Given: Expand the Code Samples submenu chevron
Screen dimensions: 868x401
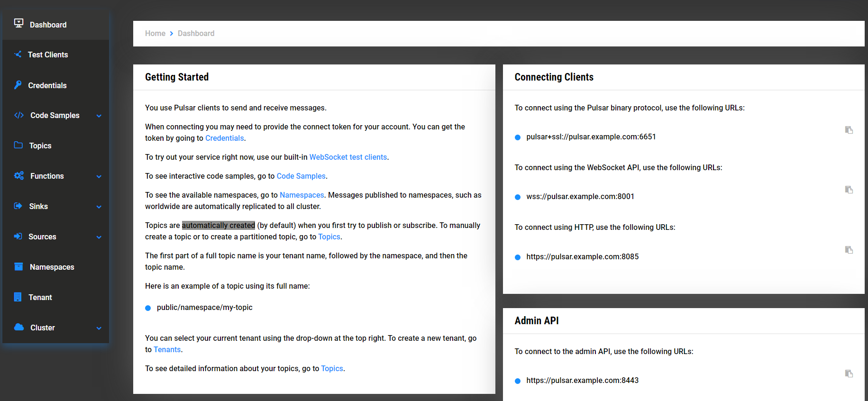Looking at the screenshot, I should tap(99, 116).
